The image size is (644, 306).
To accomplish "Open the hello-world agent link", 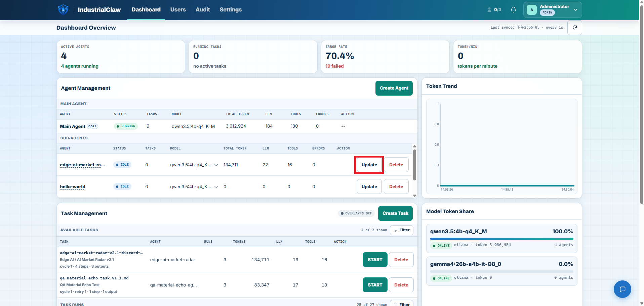I will (73, 187).
